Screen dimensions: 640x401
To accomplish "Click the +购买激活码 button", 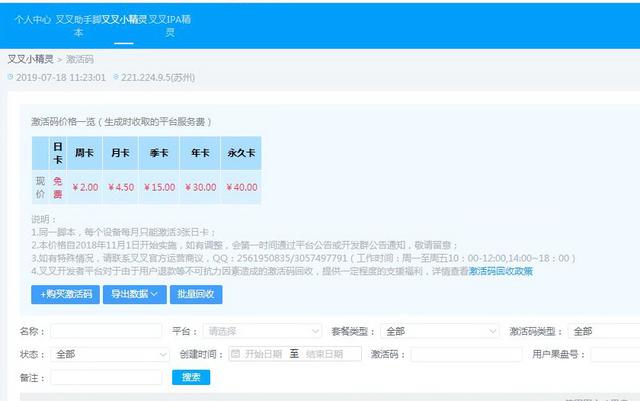I will click(x=66, y=294).
